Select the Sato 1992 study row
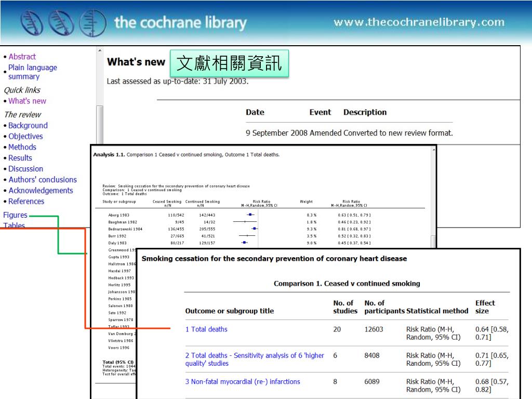 coord(117,313)
